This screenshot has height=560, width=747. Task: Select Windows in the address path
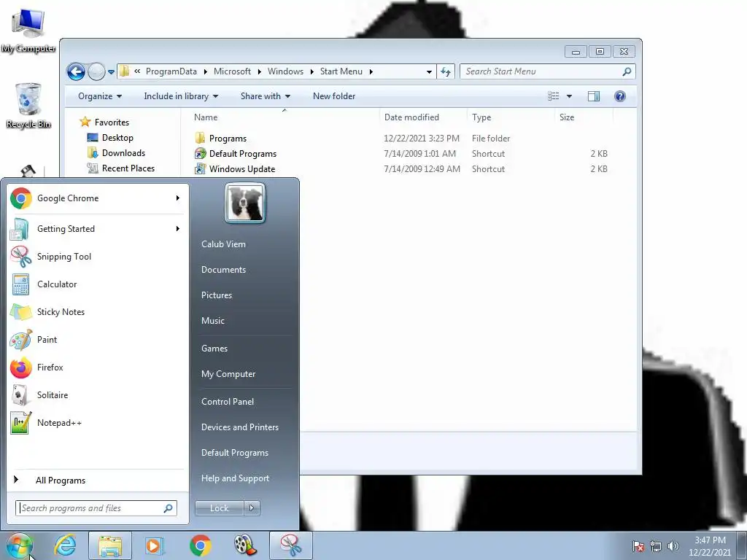(285, 71)
